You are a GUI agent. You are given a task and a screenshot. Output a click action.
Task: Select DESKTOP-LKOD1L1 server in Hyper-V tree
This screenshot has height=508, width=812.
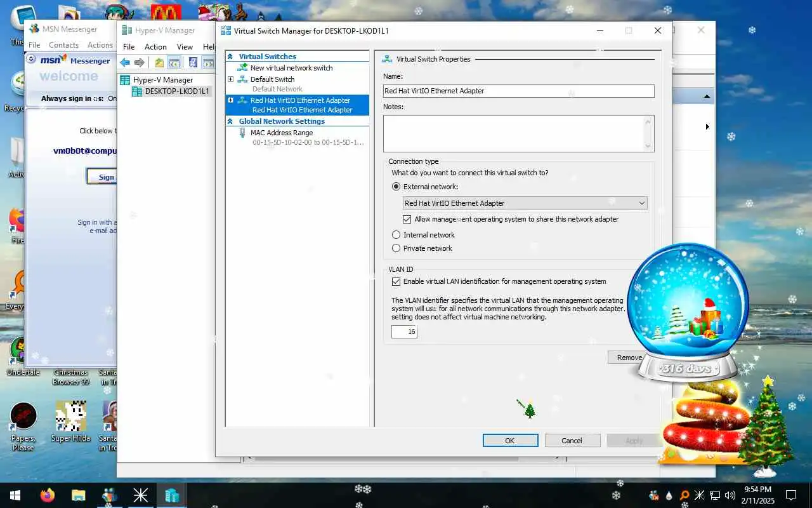171,91
